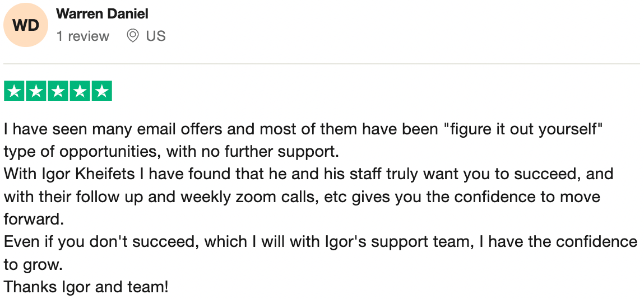
Task: Click the "US" country label
Action: (x=155, y=36)
